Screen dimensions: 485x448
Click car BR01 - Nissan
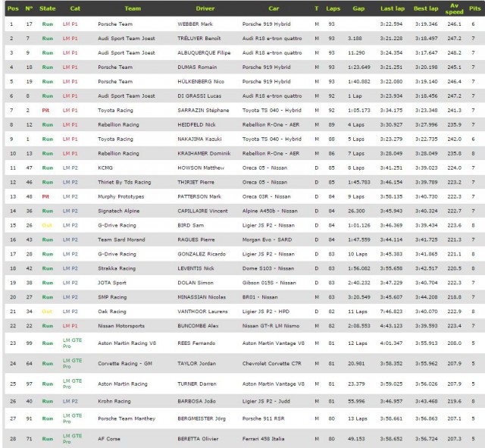(x=260, y=297)
